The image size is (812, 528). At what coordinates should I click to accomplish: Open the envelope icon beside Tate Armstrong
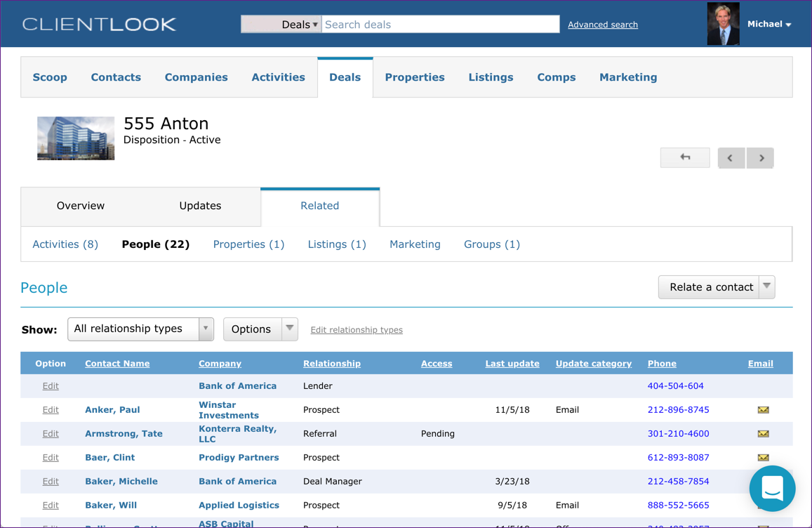763,433
